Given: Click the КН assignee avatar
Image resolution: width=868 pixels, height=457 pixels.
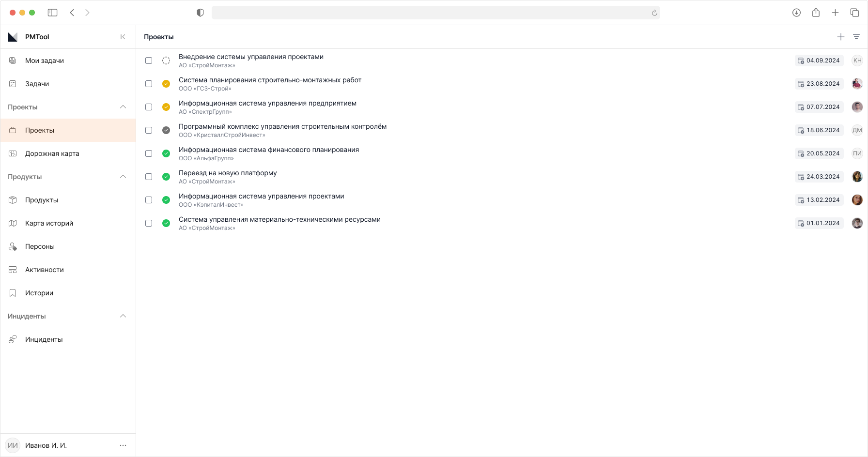Looking at the screenshot, I should (x=857, y=61).
